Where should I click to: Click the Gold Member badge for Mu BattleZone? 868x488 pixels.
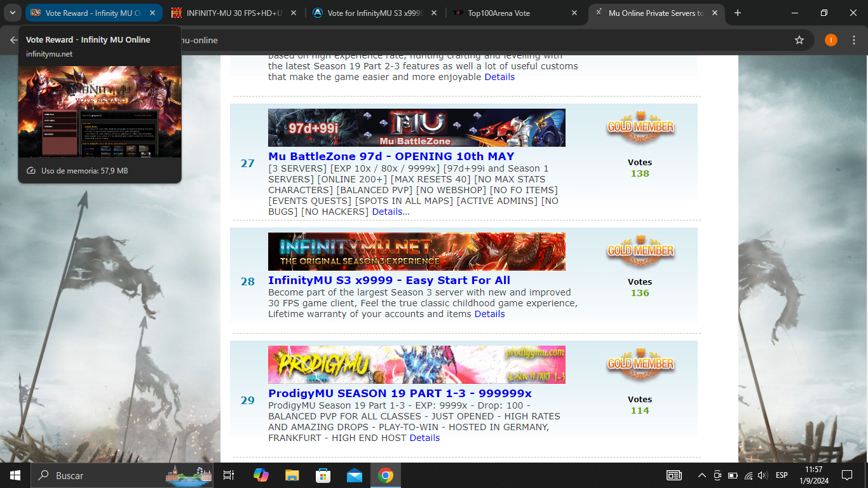(640, 127)
